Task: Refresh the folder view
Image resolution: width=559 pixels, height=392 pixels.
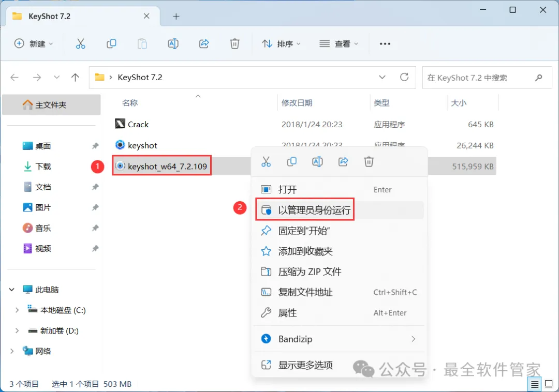Action: pyautogui.click(x=404, y=77)
